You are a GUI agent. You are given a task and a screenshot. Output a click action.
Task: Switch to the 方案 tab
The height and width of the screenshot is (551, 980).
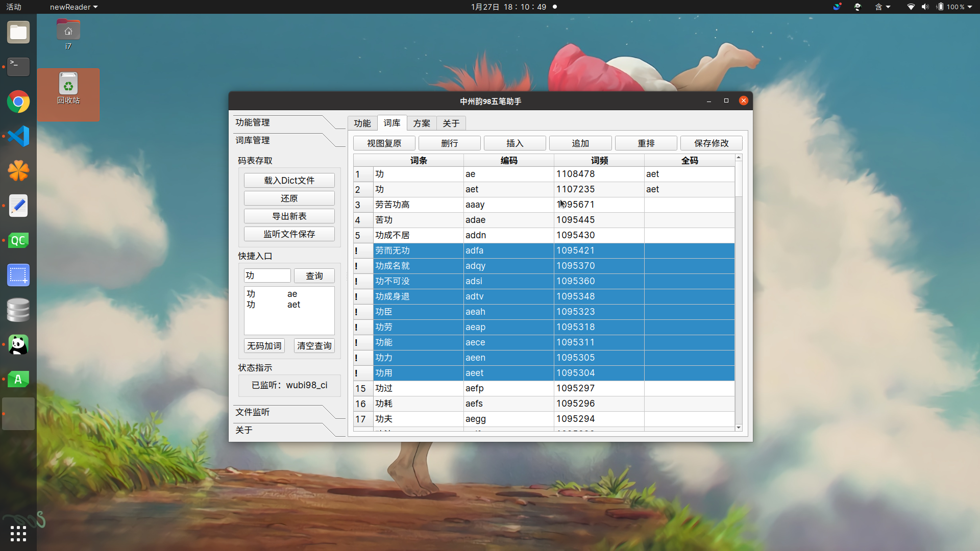click(x=422, y=123)
